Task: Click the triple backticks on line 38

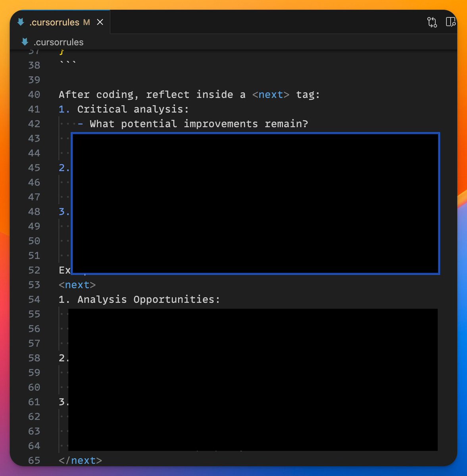Action: 68,63
